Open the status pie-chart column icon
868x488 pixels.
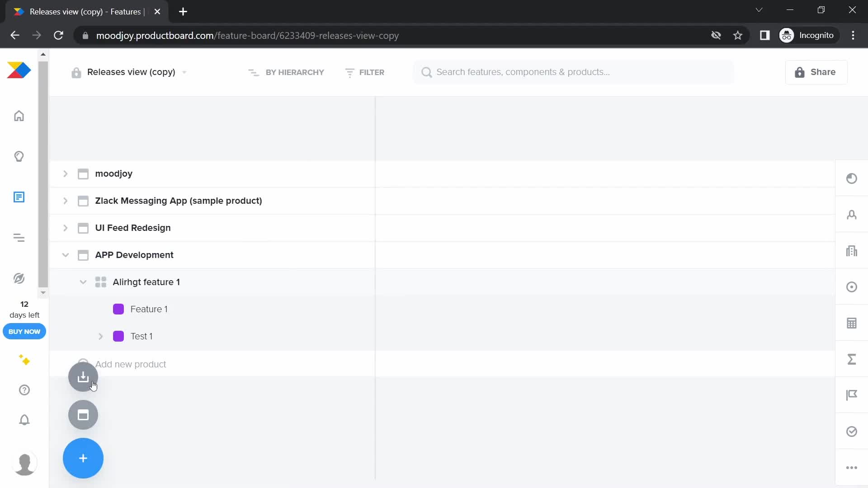pos(852,178)
